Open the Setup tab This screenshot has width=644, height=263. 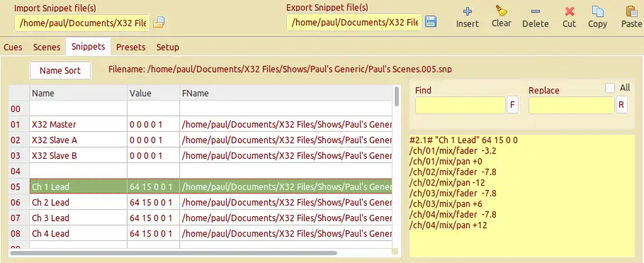(x=168, y=47)
